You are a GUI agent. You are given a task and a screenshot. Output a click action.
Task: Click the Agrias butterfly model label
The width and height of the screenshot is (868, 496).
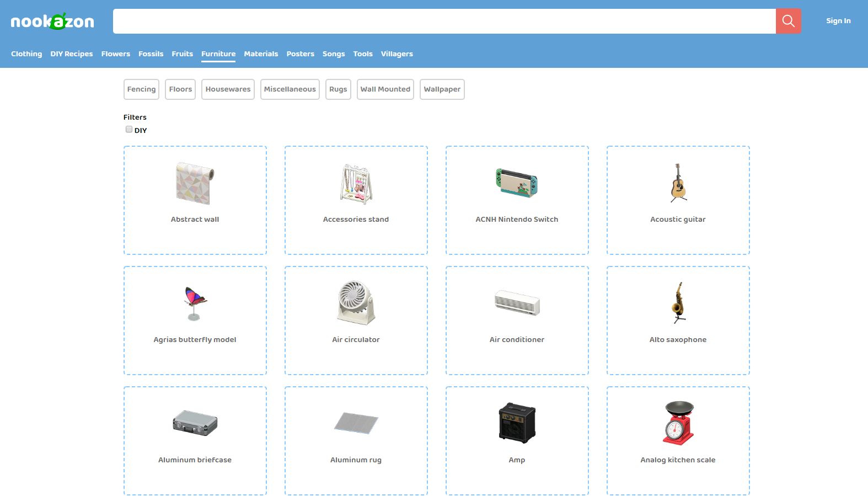click(x=195, y=339)
